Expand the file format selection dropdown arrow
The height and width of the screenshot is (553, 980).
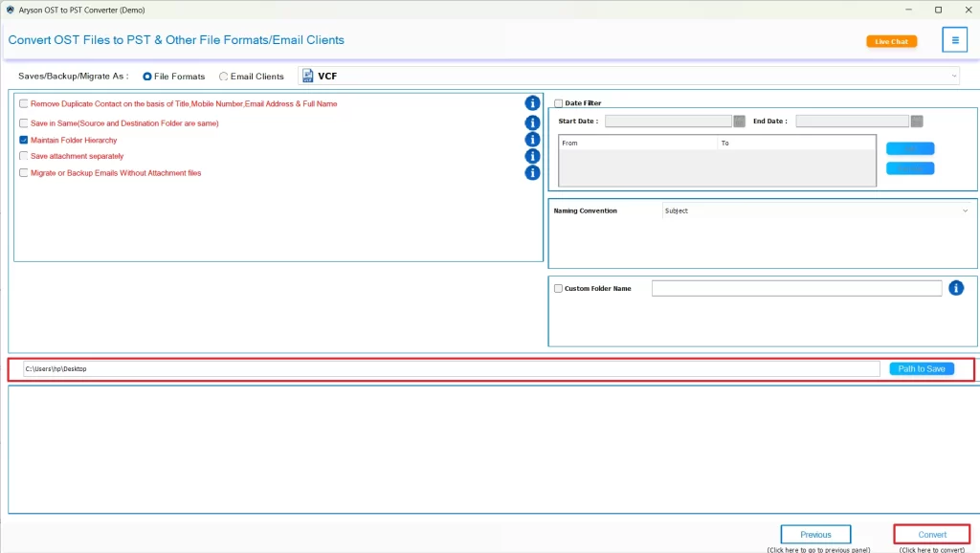click(x=953, y=76)
